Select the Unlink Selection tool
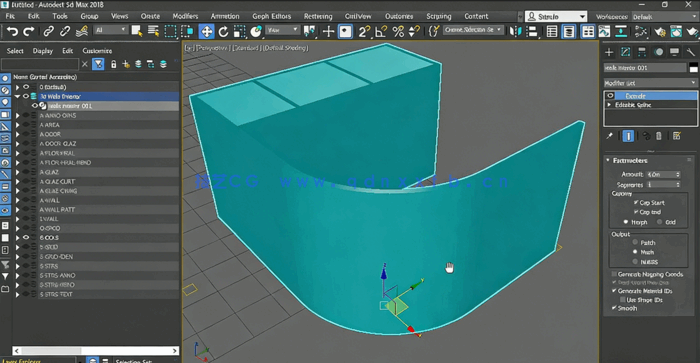 coord(65,31)
